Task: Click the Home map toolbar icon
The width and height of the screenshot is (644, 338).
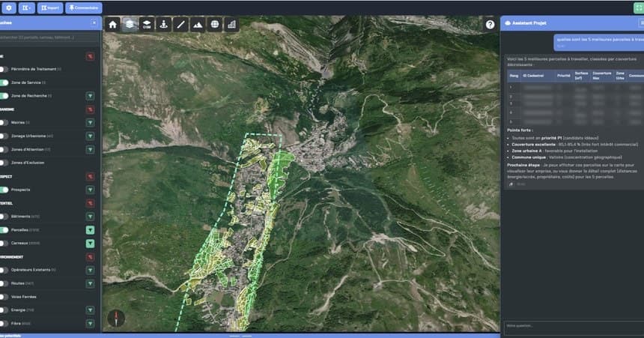Action: (x=112, y=25)
